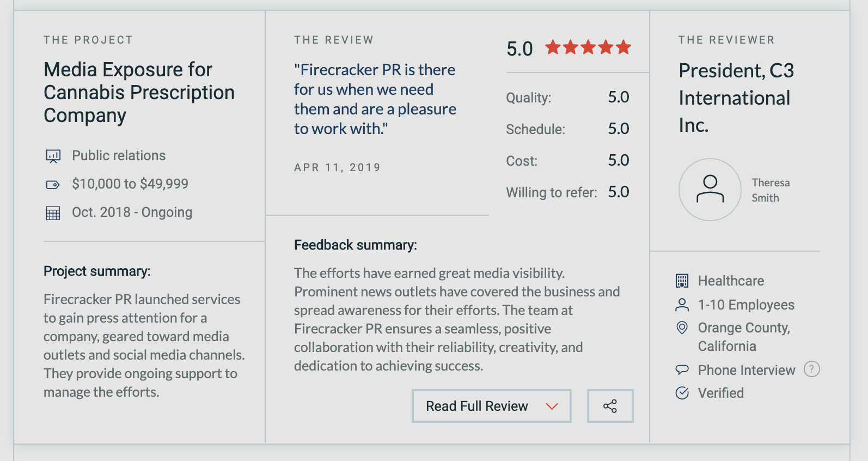Click the share icon button
868x461 pixels.
[610, 406]
